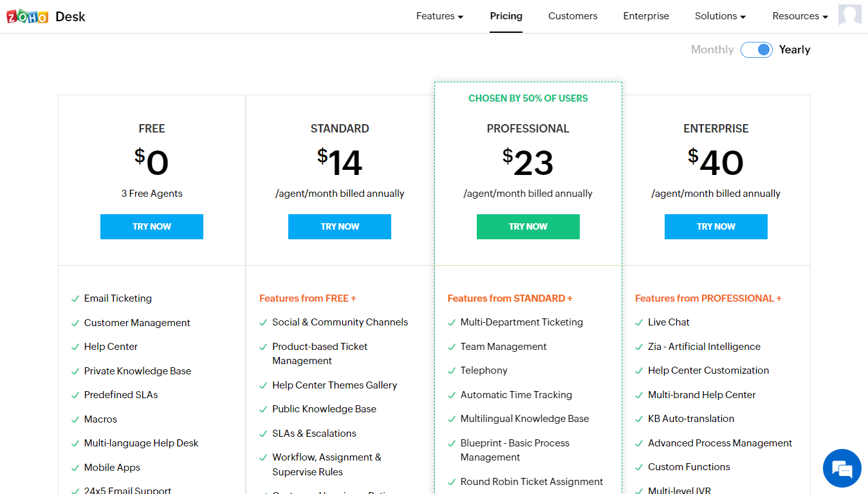This screenshot has width=868, height=494.
Task: Click TRY NOW under the Standard plan
Action: coord(340,226)
